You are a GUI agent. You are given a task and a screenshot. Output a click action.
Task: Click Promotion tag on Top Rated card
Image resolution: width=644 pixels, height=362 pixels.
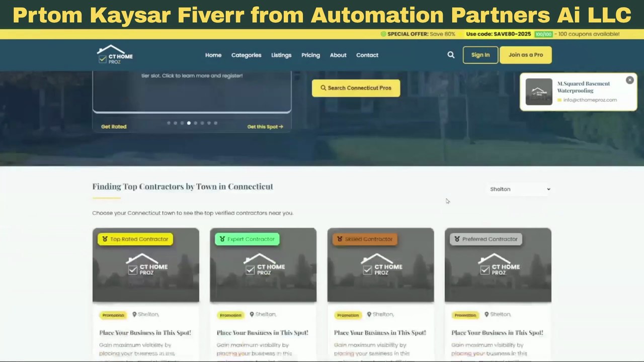[x=113, y=315]
